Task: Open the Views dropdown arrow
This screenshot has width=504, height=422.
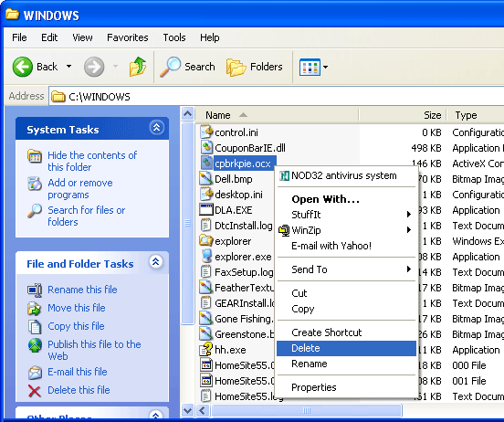Action: [325, 67]
